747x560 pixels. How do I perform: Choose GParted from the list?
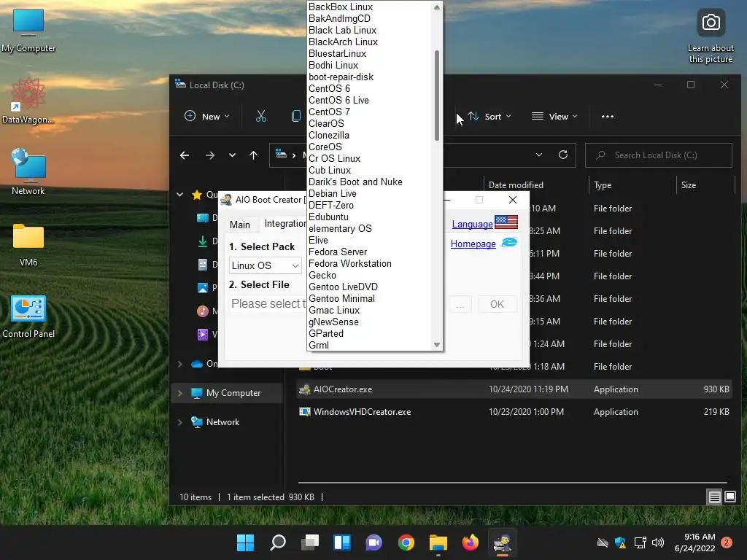point(326,334)
